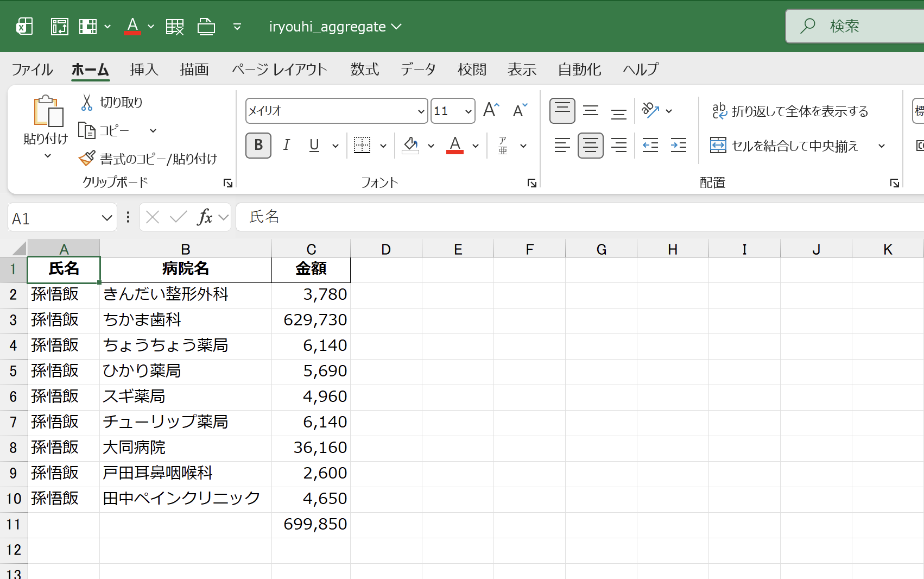Viewport: 924px width, 579px height.
Task: Toggle wrap text to show all
Action: (790, 111)
